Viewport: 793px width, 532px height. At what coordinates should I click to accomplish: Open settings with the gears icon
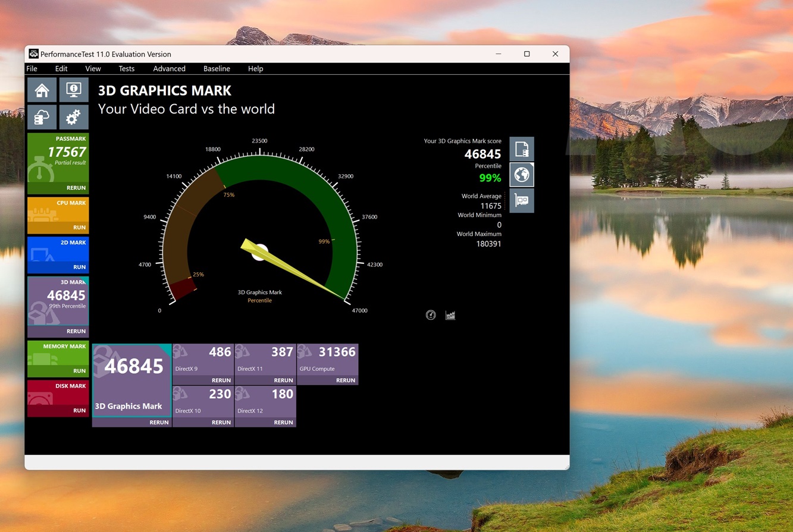(x=74, y=118)
